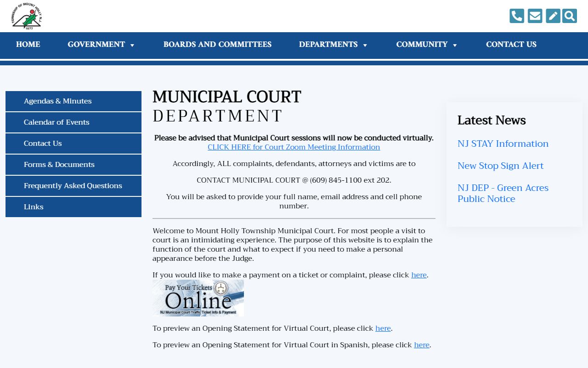This screenshot has height=368, width=588.
Task: Expand the Government dropdown arrow
Action: (x=132, y=45)
